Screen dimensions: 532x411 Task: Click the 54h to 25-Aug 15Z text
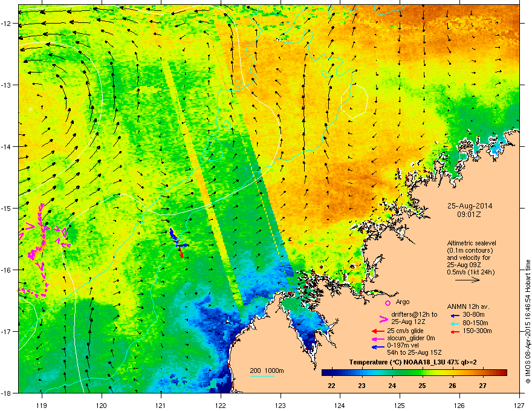[414, 353]
